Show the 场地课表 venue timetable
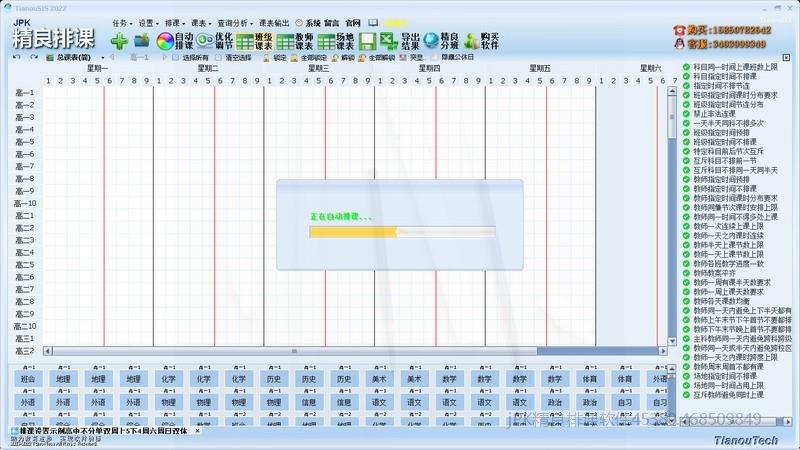The height and width of the screenshot is (450, 800). coord(335,41)
